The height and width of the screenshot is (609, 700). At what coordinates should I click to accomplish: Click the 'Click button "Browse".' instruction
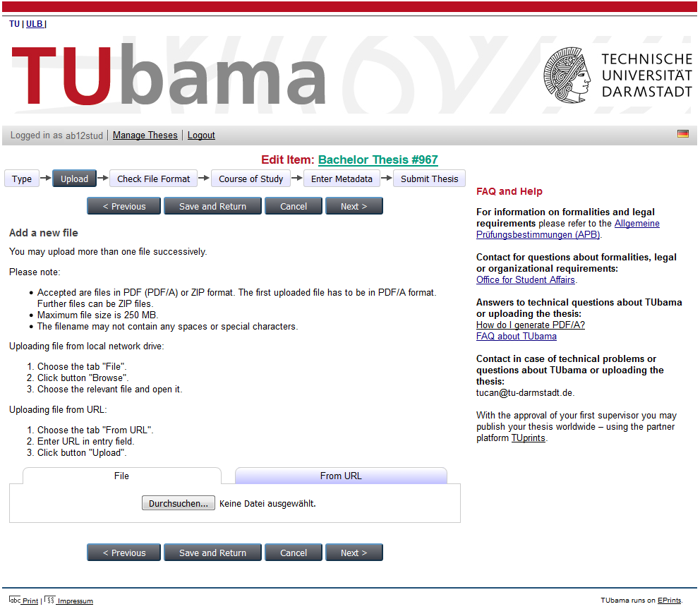click(x=83, y=378)
